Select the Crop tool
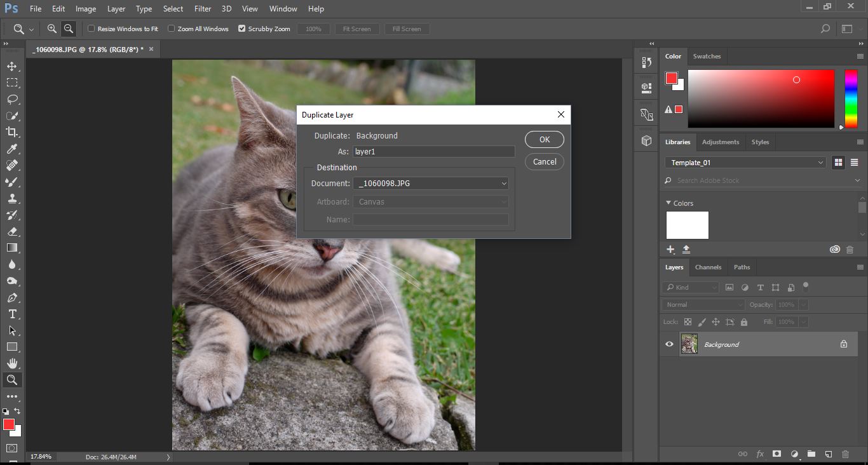The image size is (868, 465). [12, 132]
